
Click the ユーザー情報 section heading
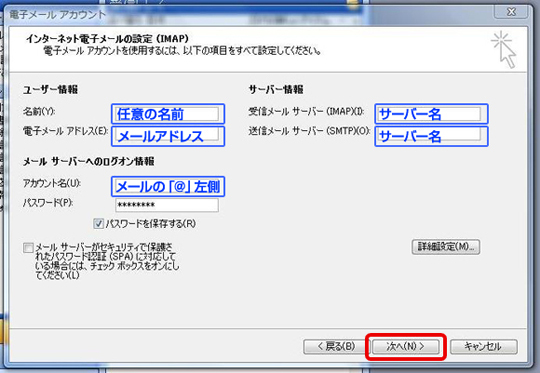pos(50,90)
